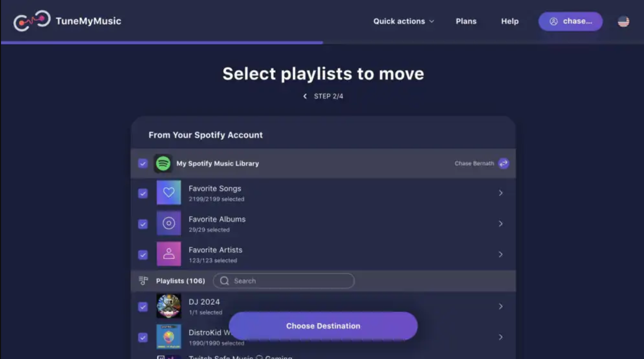Open the Plans page
644x359 pixels.
[466, 21]
